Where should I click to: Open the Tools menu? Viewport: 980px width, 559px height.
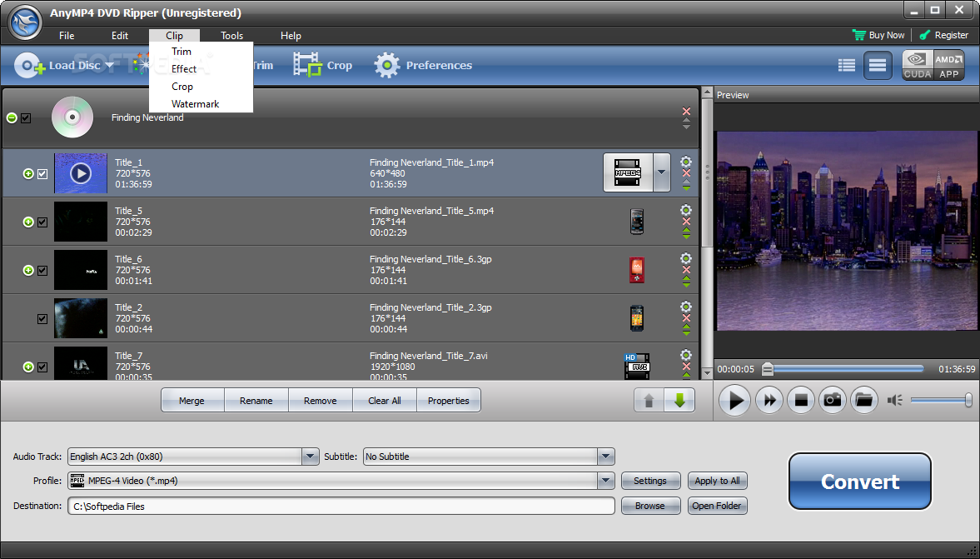pos(231,36)
